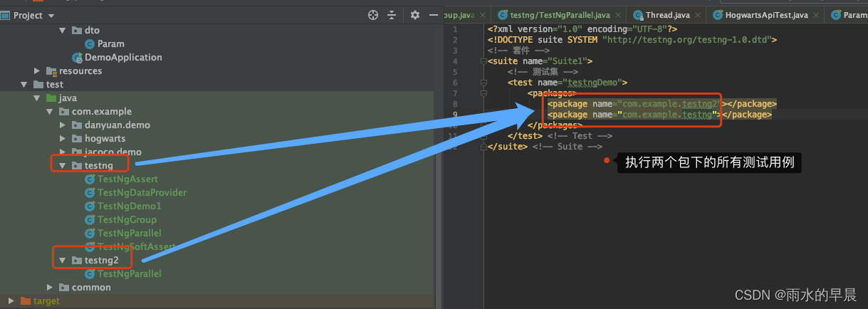Toggle fold marker on test tag line 6
Viewport: 868px width, 309px height.
[x=482, y=83]
